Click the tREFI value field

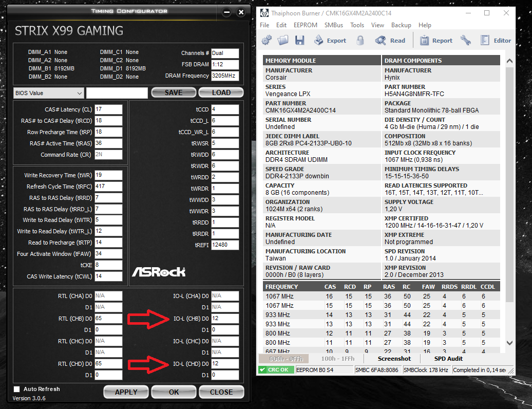pyautogui.click(x=225, y=245)
